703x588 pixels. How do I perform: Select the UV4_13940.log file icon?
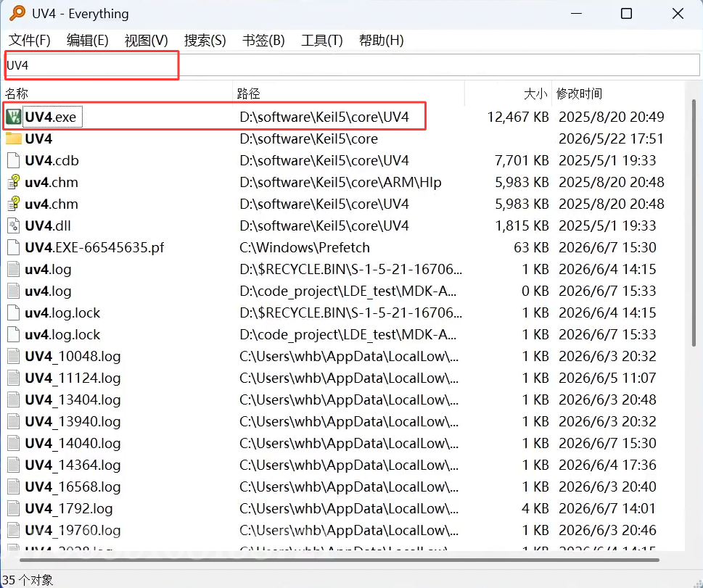click(x=14, y=421)
